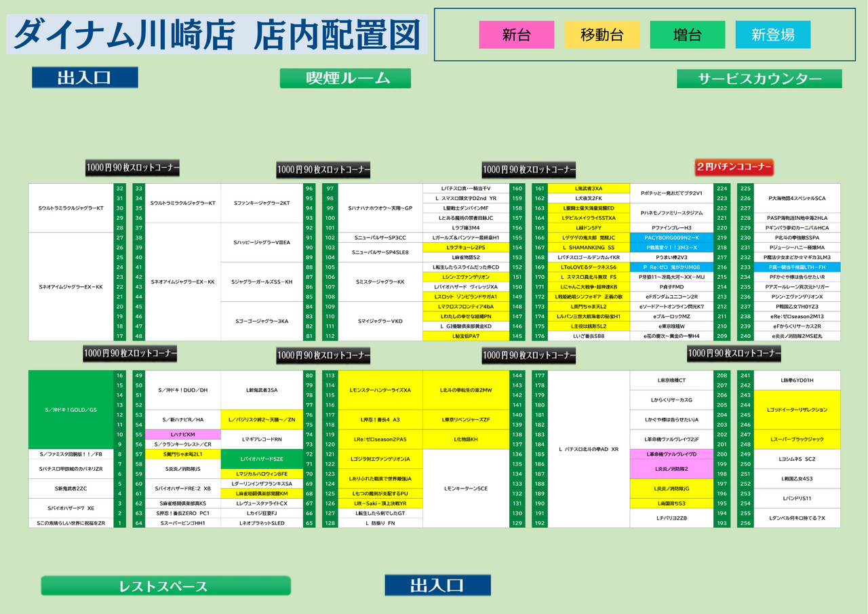Image resolution: width=868 pixels, height=614 pixels.
Task: Select the L パチスロ北斗の拳AD XR block
Action: (589, 449)
